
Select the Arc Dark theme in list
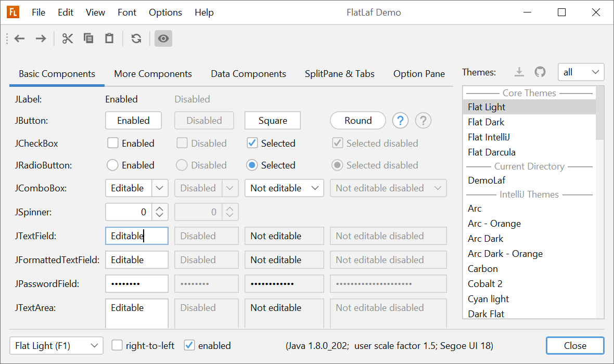click(x=485, y=239)
